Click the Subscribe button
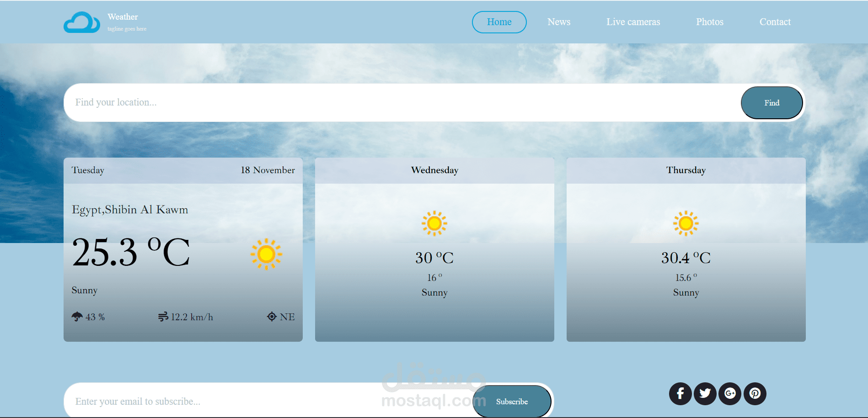Viewport: 868px width, 418px height. point(512,401)
